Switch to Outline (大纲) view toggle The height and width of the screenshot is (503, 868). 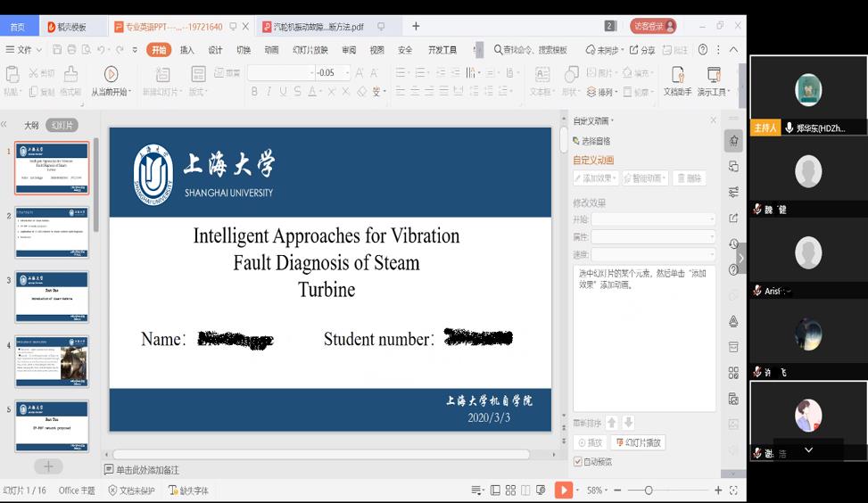coord(31,126)
